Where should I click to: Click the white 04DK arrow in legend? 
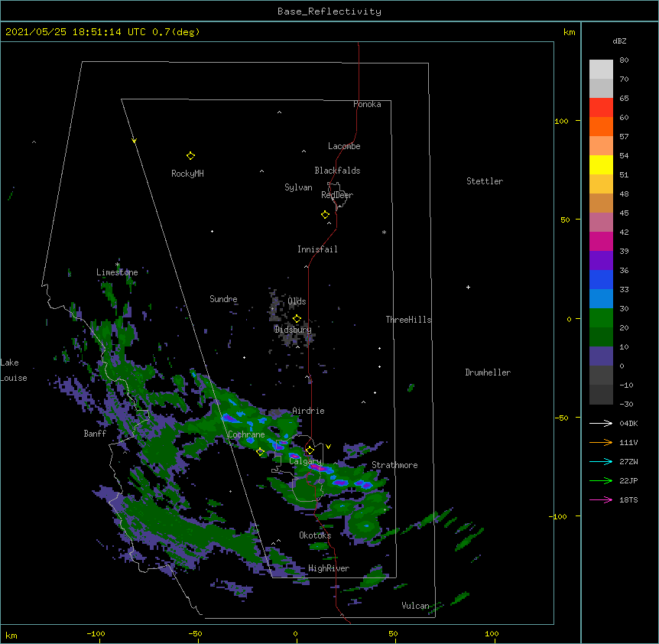tap(601, 423)
